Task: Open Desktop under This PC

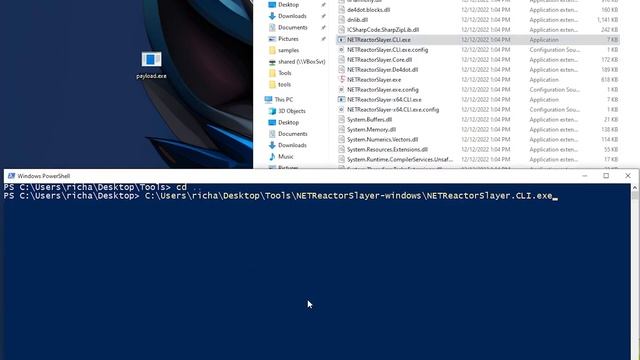Action: click(x=288, y=122)
